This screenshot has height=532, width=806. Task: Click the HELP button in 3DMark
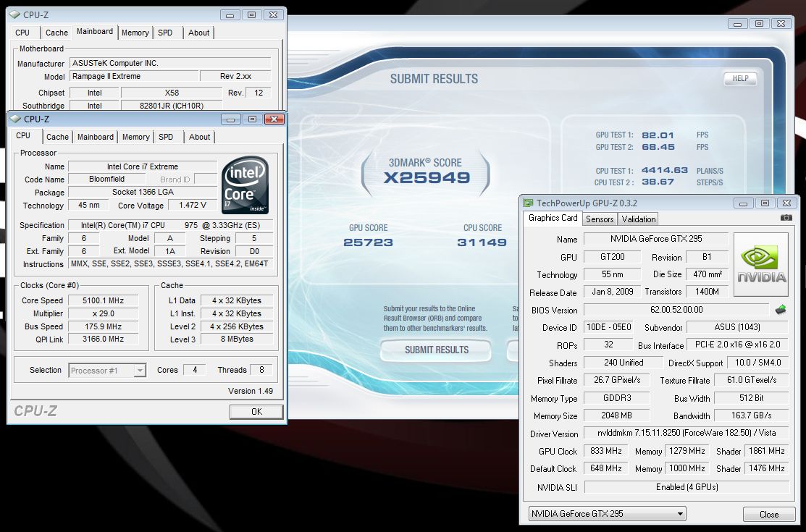pyautogui.click(x=740, y=79)
